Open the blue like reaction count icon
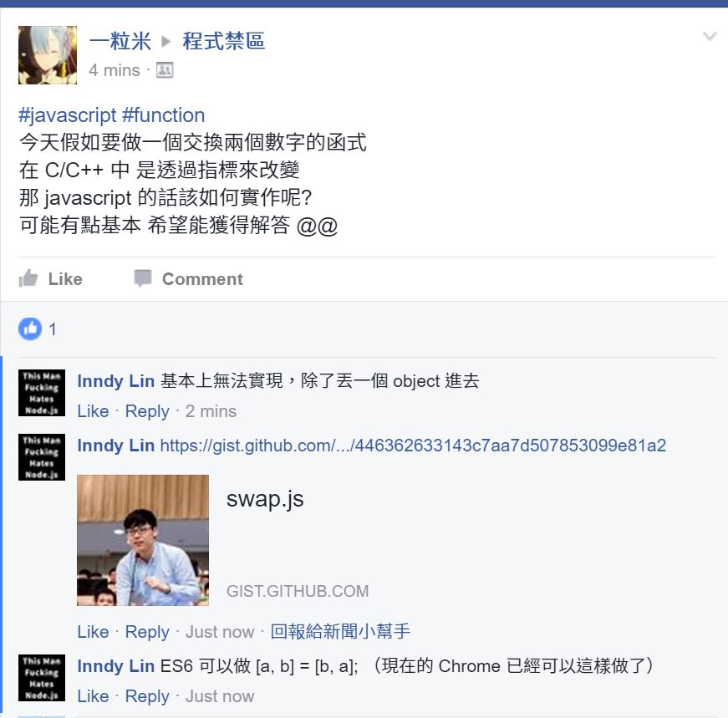728x718 pixels. point(30,328)
